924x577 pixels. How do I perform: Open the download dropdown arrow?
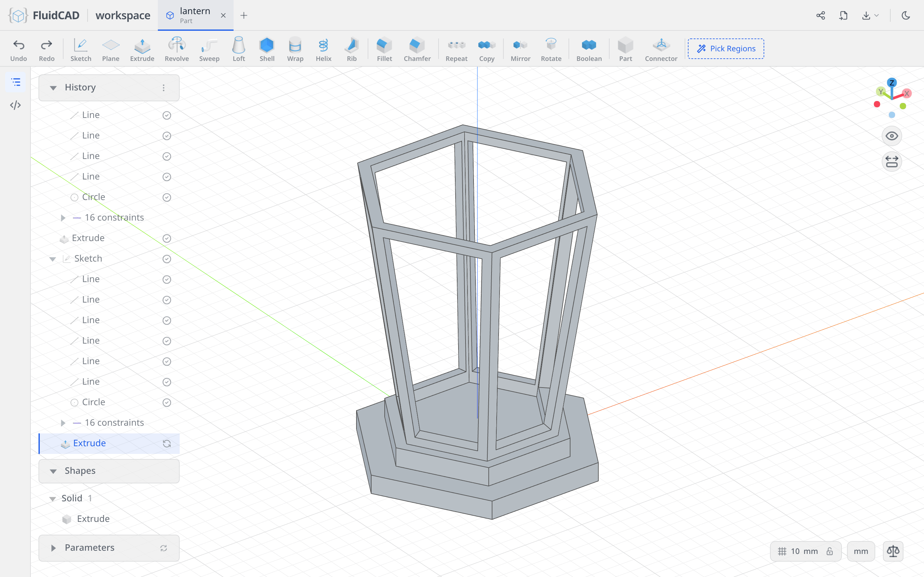pos(876,15)
